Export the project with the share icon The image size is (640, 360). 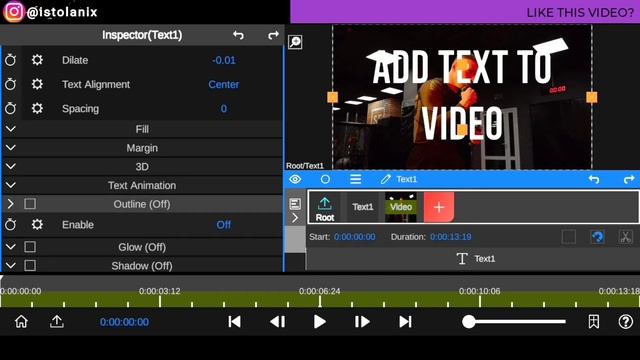pyautogui.click(x=57, y=322)
